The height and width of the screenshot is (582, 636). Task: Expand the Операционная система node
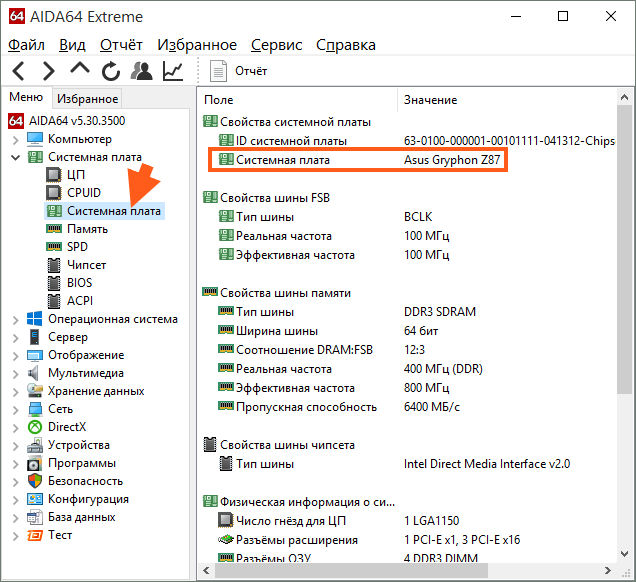[x=15, y=319]
